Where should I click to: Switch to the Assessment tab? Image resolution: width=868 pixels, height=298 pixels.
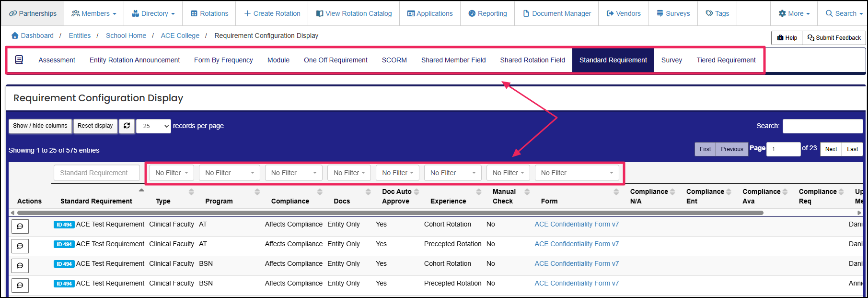coord(57,60)
